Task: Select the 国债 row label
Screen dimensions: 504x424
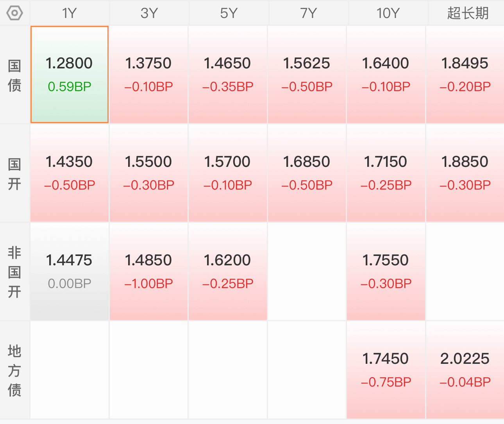Action: [14, 75]
